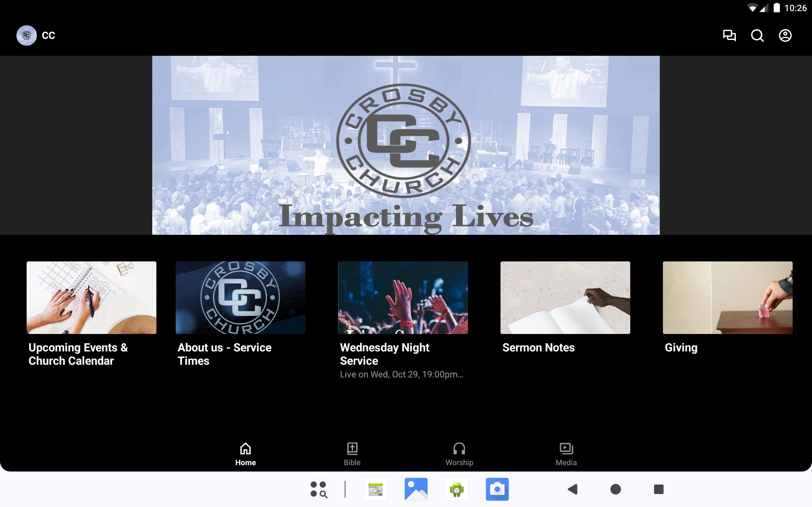Viewport: 812px width, 507px height.
Task: Open Wednesday Night Service thumbnail
Action: (x=403, y=298)
